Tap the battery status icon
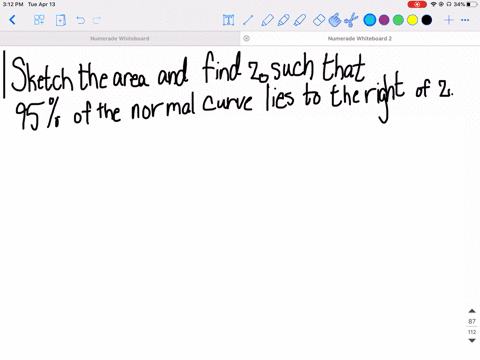480x360 pixels. click(472, 4)
